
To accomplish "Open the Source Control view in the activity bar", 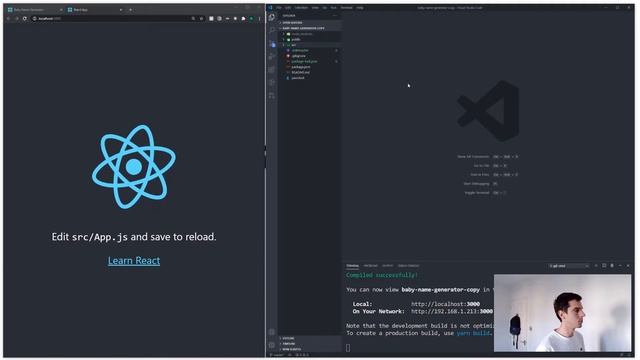I will pyautogui.click(x=272, y=44).
